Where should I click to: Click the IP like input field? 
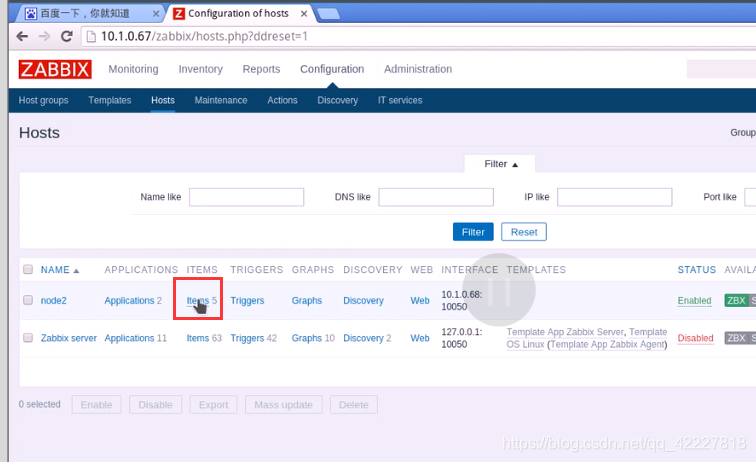click(x=615, y=197)
